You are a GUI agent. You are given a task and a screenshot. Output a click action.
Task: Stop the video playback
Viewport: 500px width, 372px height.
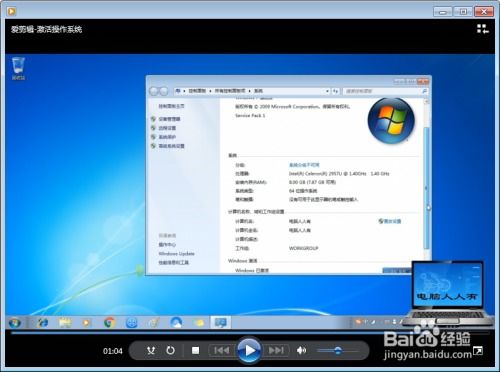[196, 350]
